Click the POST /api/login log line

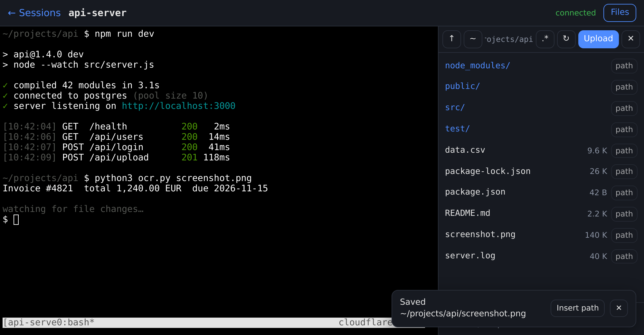pyautogui.click(x=116, y=147)
